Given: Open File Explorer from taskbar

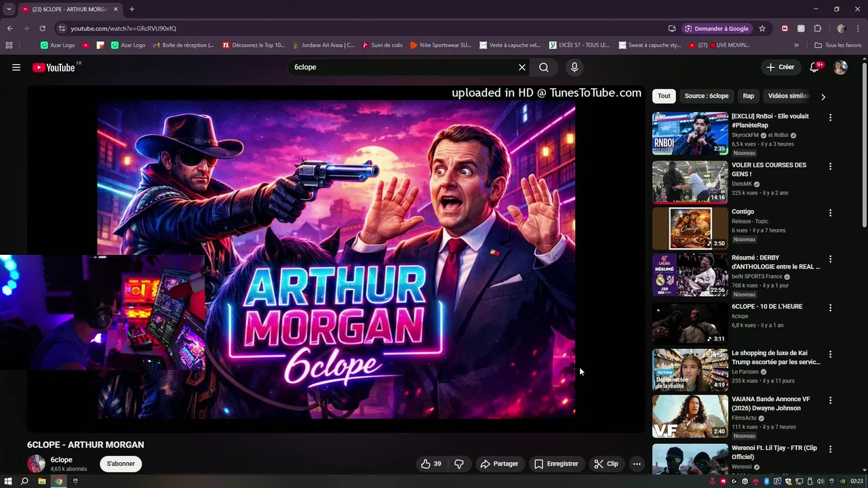Looking at the screenshot, I should (x=41, y=481).
